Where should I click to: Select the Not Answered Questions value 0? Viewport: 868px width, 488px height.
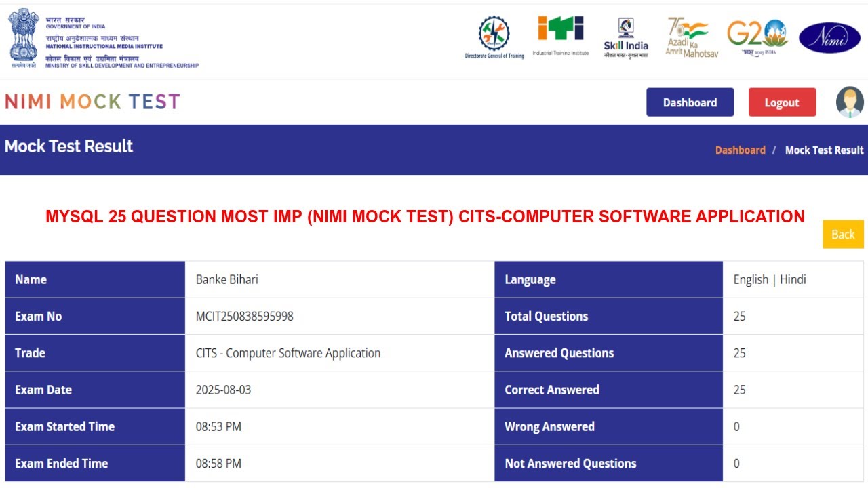coord(736,464)
